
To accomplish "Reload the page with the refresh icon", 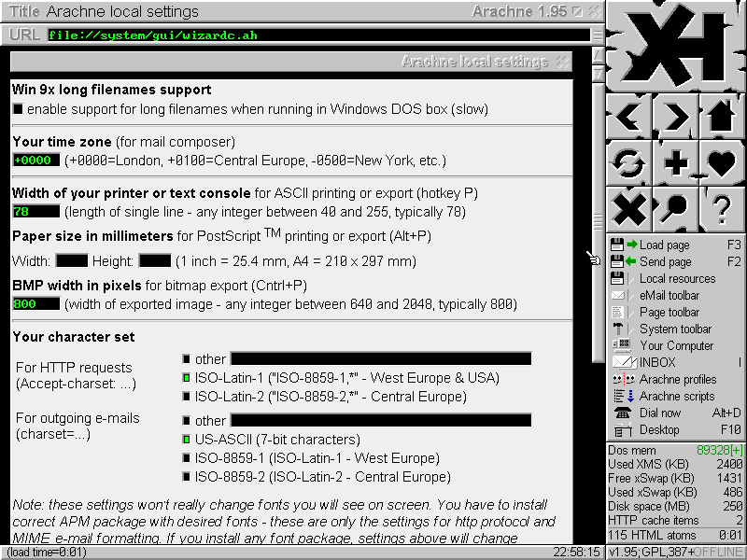I will click(628, 162).
